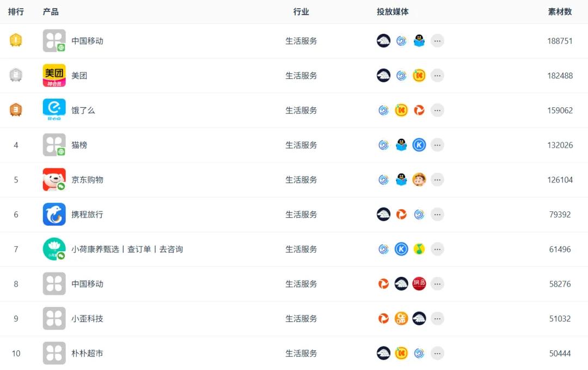Click 生活服务 industry tag in 京东购物 row
The width and height of the screenshot is (588, 370).
click(301, 180)
